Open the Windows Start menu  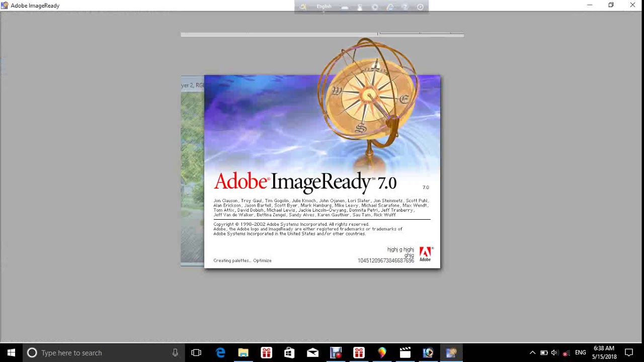(11, 352)
